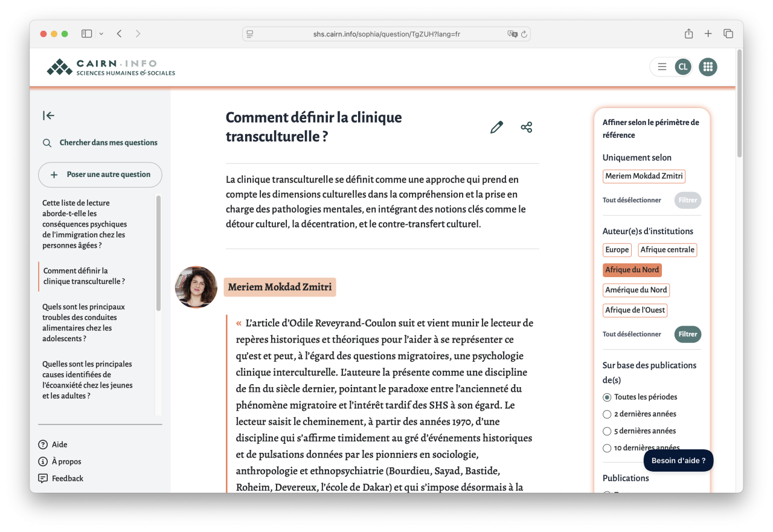Toggle off the Afrique du Nord filter tag
Viewport: 773px width, 532px height.
(632, 270)
